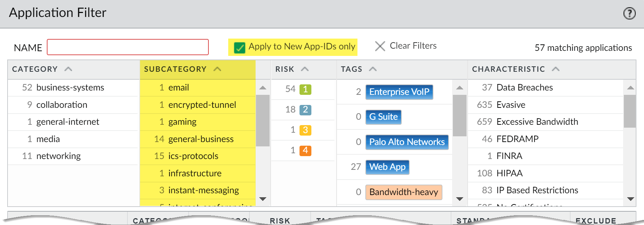The width and height of the screenshot is (644, 225).
Task: Toggle Apply to New App-IDs only checkbox
Action: coord(239,47)
